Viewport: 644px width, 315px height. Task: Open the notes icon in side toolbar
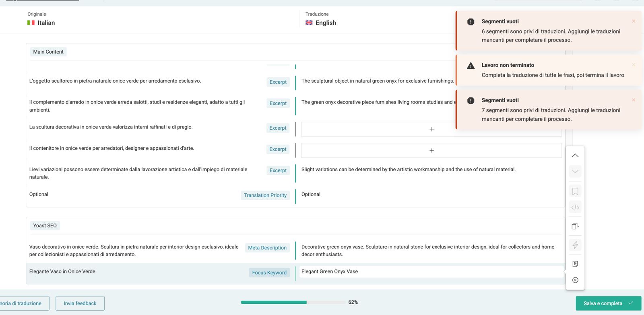pyautogui.click(x=575, y=264)
